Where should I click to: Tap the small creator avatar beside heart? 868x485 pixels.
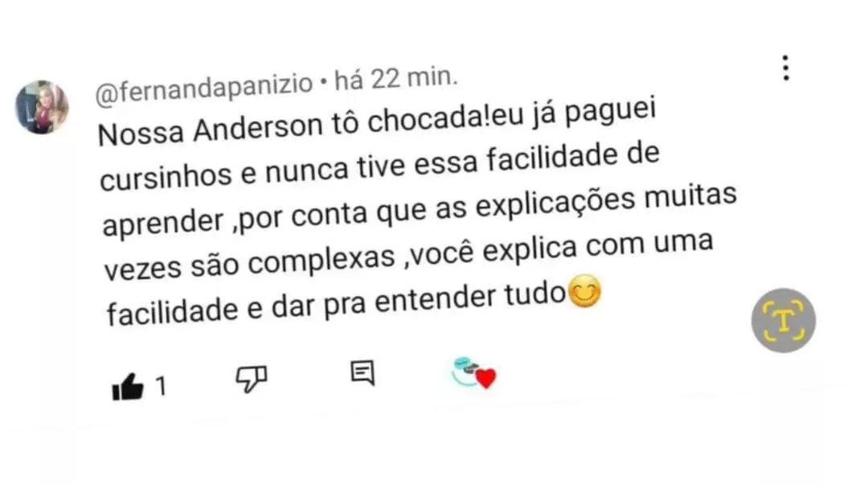tap(465, 371)
